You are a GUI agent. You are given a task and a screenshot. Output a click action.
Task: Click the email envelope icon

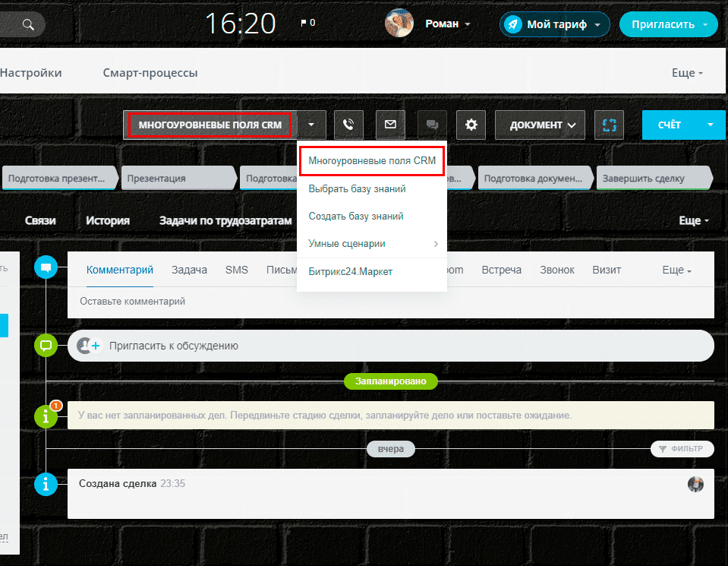(x=390, y=125)
